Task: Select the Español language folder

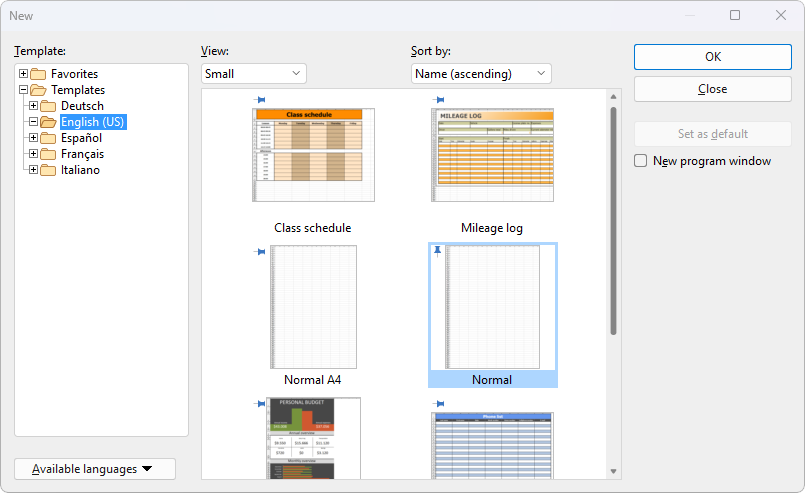Action: point(81,138)
